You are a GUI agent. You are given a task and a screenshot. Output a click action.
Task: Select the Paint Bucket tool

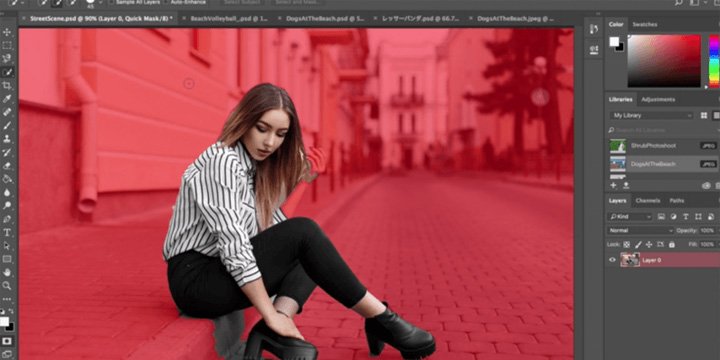point(7,179)
